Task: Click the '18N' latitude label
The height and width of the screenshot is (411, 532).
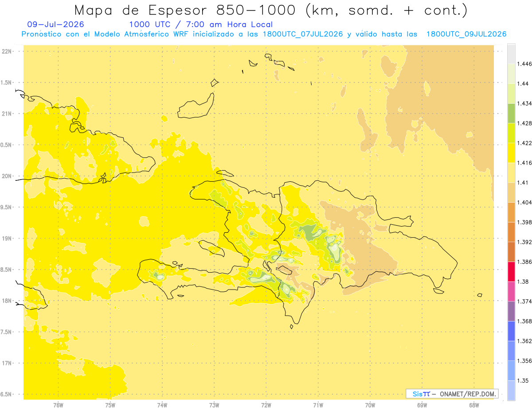Action: (x=6, y=301)
